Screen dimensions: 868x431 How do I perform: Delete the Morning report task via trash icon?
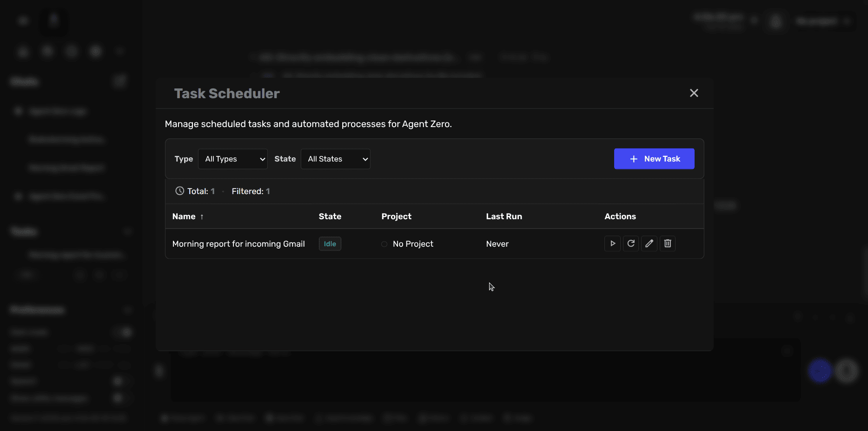pos(668,243)
